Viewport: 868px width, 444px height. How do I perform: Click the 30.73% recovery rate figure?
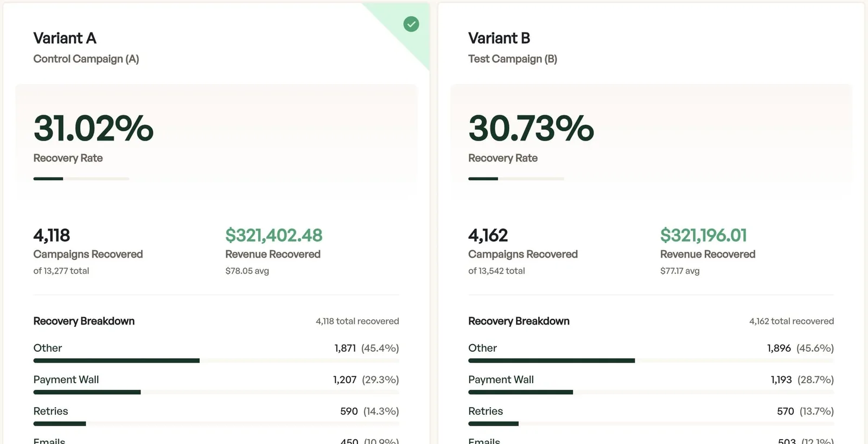pyautogui.click(x=531, y=129)
